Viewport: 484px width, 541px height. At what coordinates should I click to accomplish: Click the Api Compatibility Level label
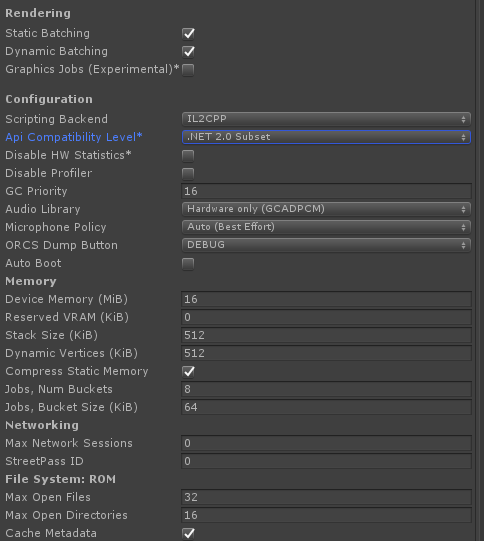(74, 137)
